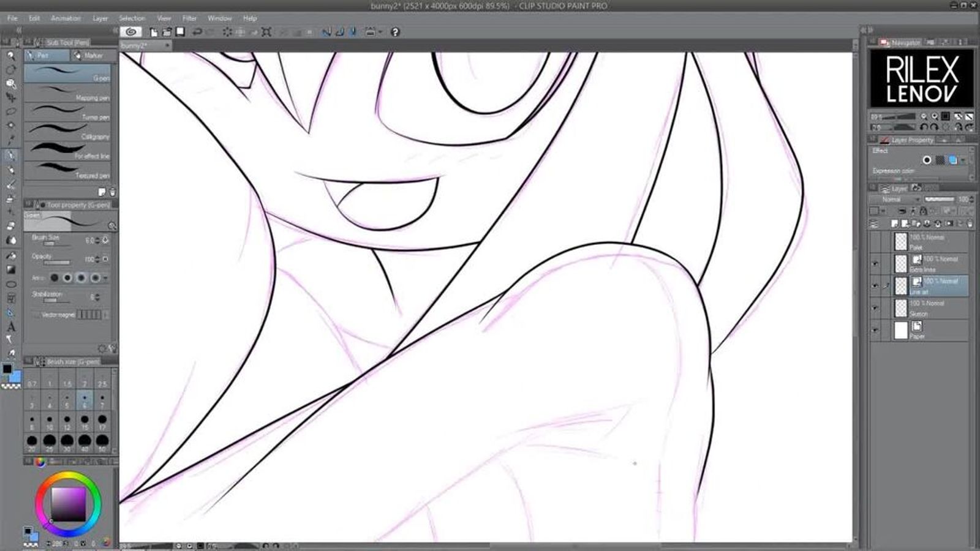
Task: Hide the Sketch layer
Action: click(875, 308)
